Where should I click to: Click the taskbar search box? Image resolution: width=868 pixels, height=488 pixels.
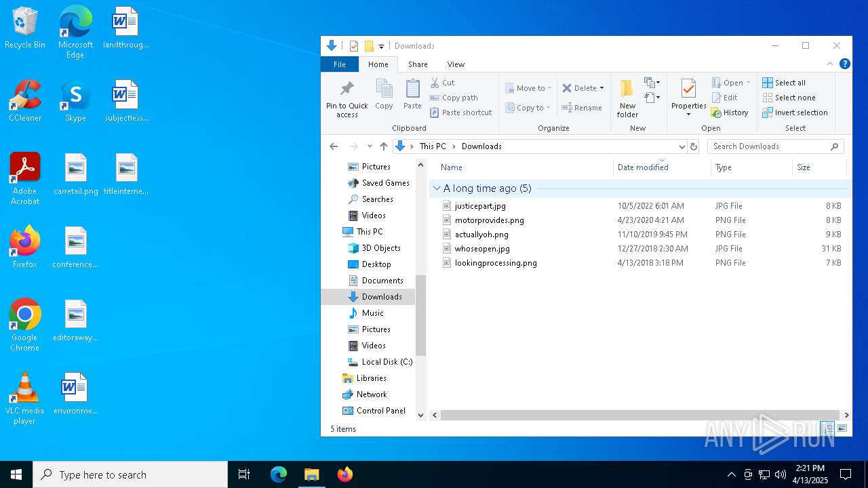(x=130, y=474)
